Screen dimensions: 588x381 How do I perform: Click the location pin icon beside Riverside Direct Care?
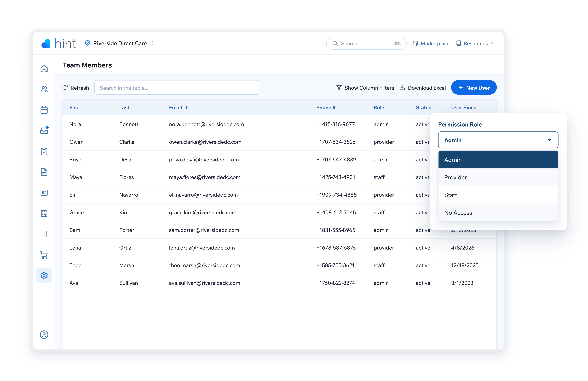pos(87,43)
